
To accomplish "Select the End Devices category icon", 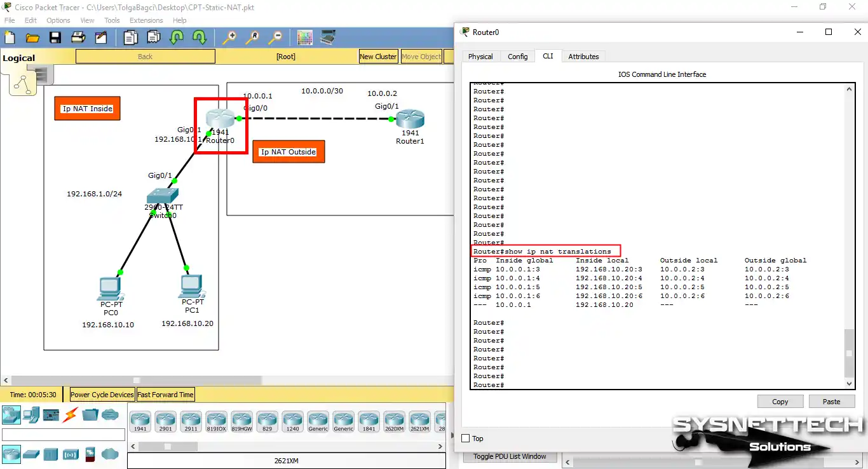I will [31, 415].
